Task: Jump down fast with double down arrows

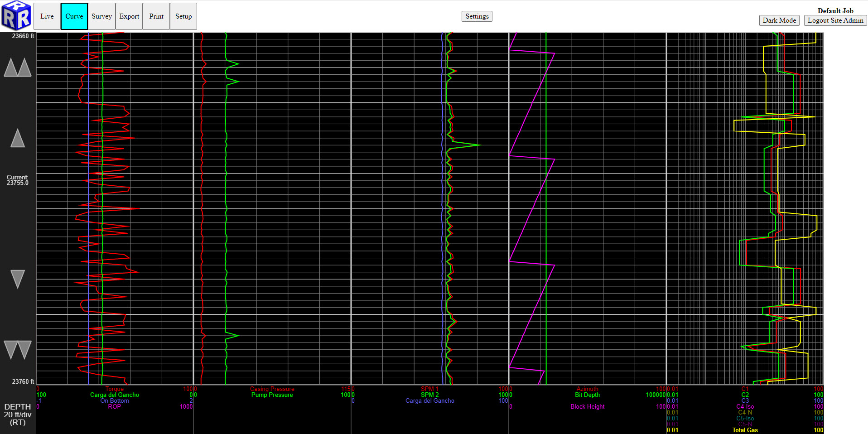Action: pyautogui.click(x=18, y=350)
